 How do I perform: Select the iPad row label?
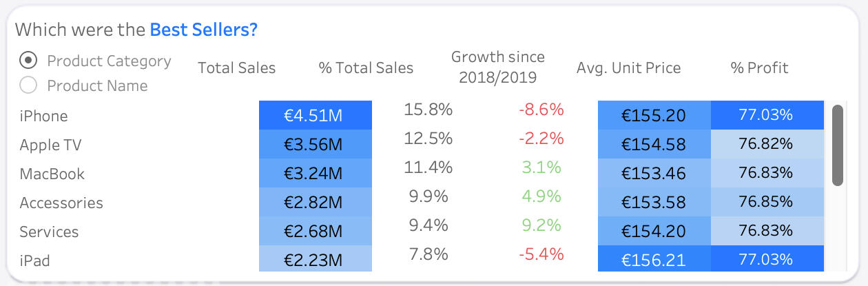[x=34, y=261]
